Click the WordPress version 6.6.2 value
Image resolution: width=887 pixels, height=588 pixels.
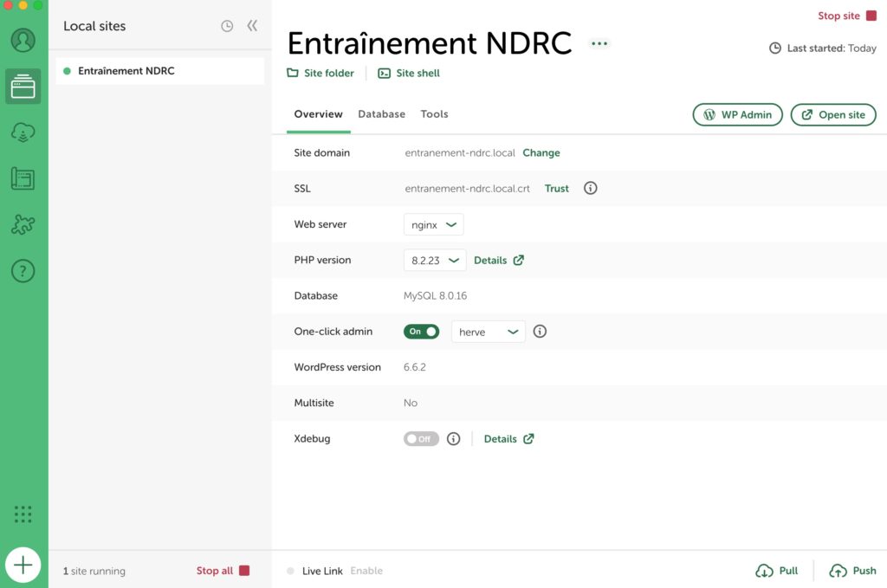tap(415, 367)
